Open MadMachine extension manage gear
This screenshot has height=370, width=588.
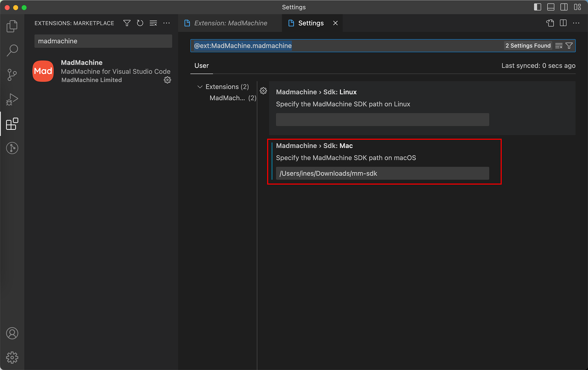pos(167,80)
